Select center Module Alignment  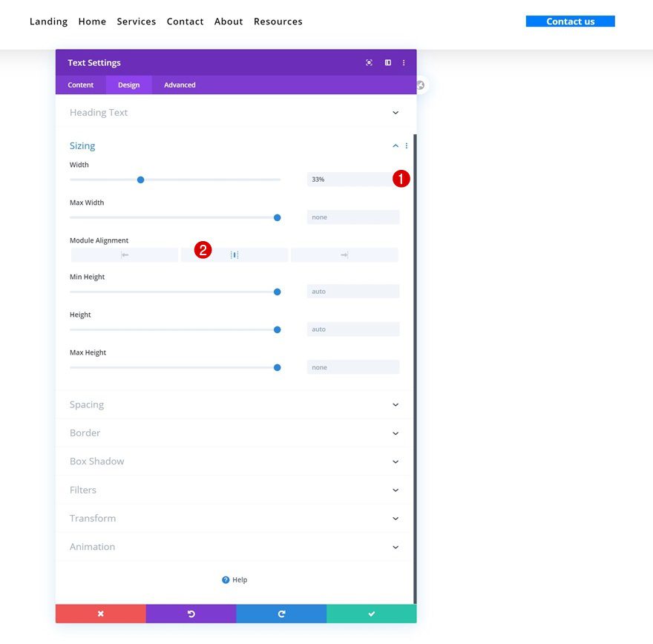click(234, 254)
